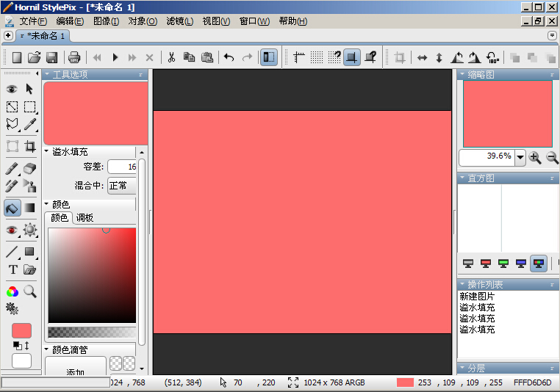Screen dimensions: 560x392
Task: Select the flood fill bucket tool
Action: click(x=12, y=208)
